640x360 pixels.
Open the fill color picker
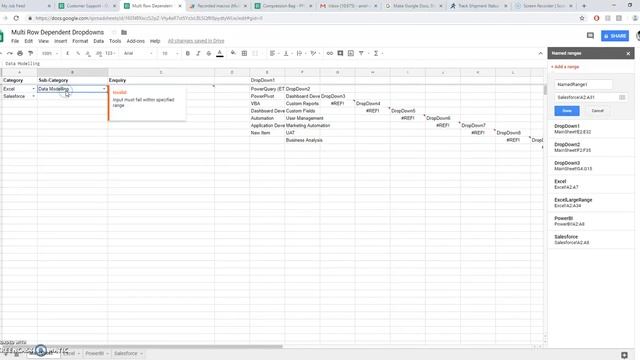pos(233,53)
